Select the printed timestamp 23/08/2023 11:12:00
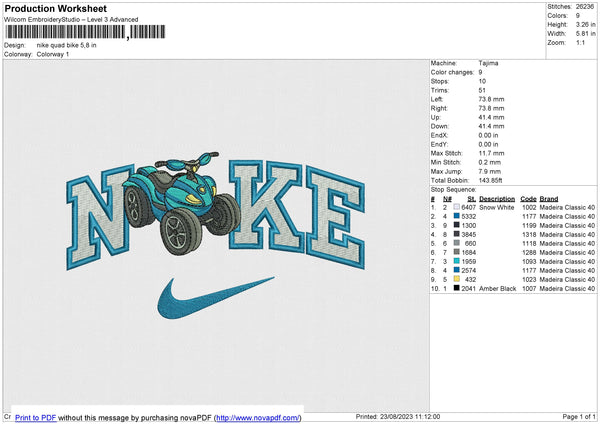 (x=409, y=416)
